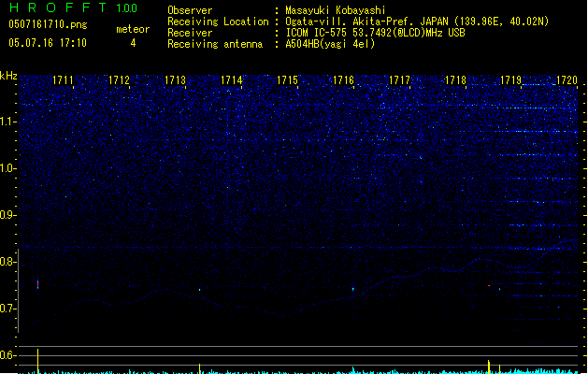Click the 1.1 kHz frequency axis label

[8, 122]
